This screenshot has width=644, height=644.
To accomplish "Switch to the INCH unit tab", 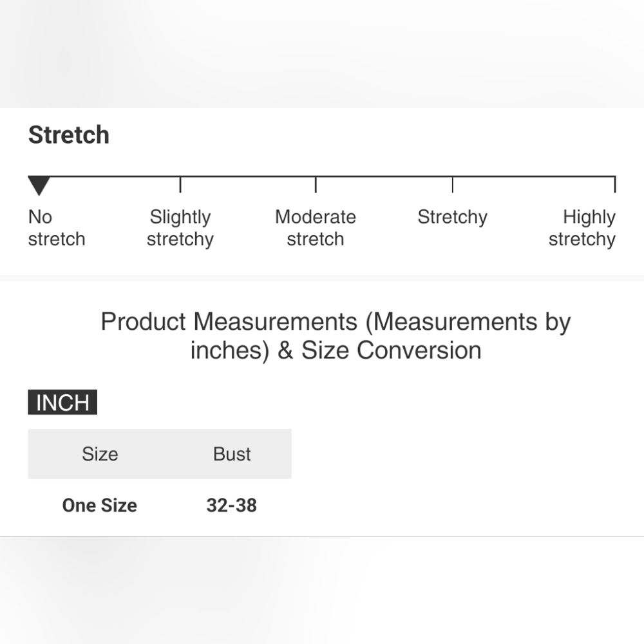I will (x=62, y=402).
